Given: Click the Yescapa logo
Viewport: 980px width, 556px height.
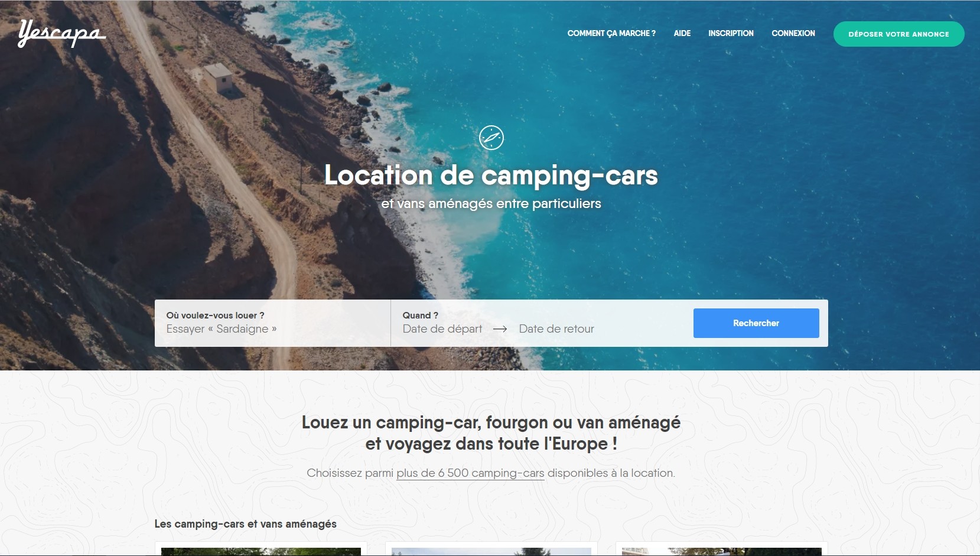Looking at the screenshot, I should tap(62, 33).
